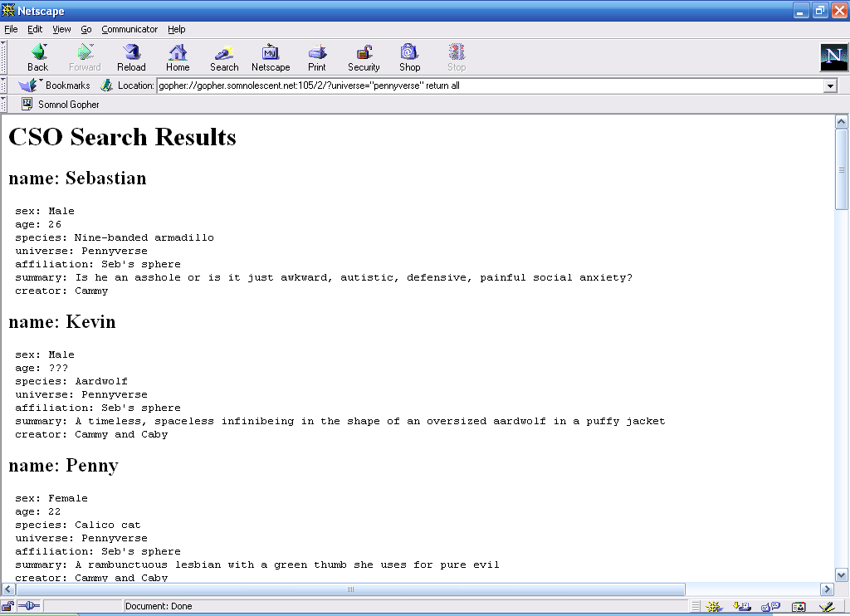
Task: Open the Bookmarks menu button
Action: click(x=55, y=86)
